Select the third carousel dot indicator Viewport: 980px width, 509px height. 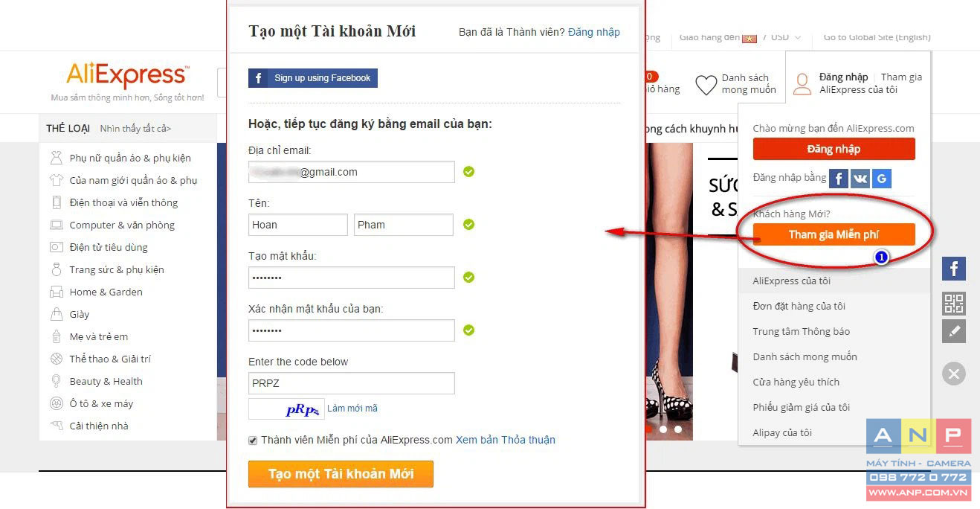(x=677, y=429)
